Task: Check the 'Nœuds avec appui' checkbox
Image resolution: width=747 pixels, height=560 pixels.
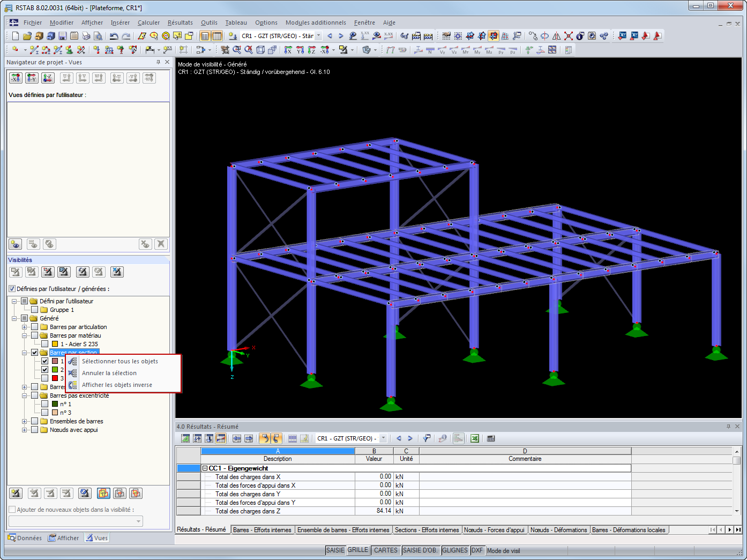Action: [34, 430]
